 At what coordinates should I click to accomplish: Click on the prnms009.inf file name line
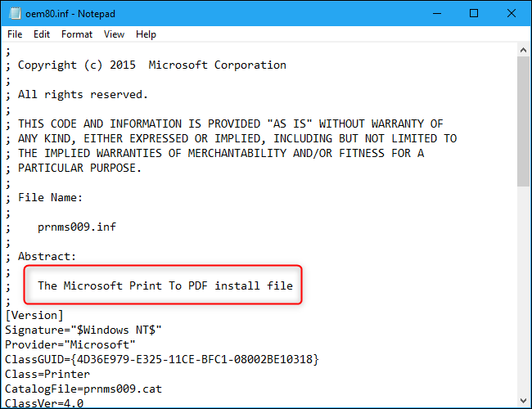[x=77, y=227]
